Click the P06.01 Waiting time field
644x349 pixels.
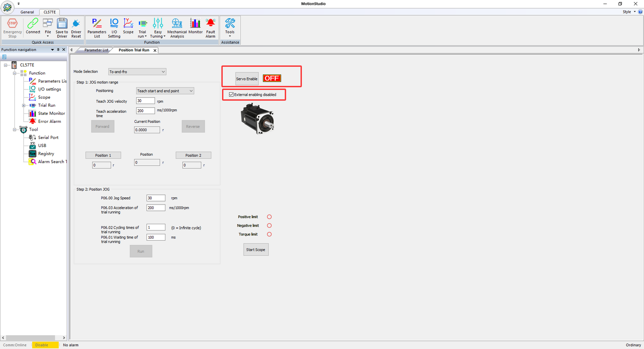click(156, 237)
